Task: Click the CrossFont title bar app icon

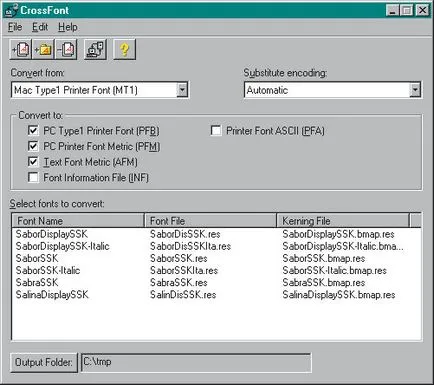Action: pyautogui.click(x=11, y=10)
